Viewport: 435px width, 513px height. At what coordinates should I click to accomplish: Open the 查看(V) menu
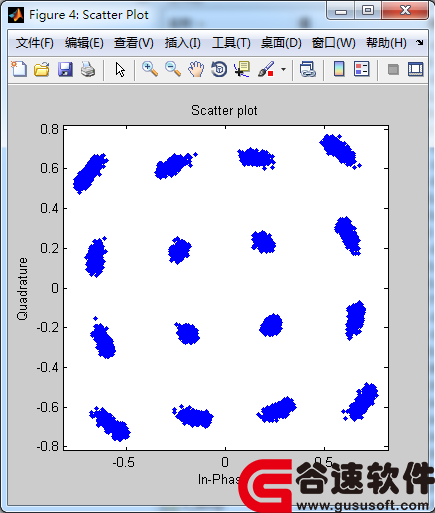(134, 43)
